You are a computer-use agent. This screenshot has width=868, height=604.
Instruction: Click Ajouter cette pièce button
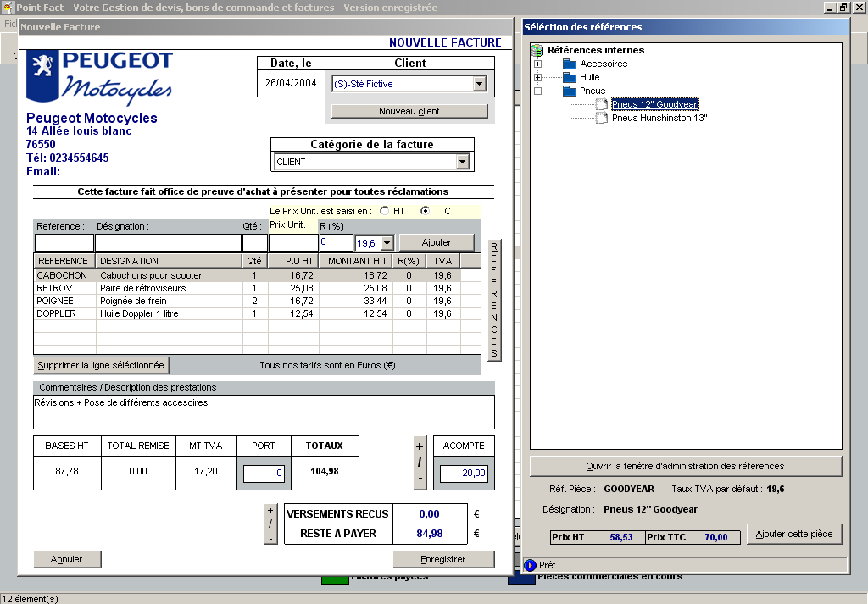tap(794, 534)
